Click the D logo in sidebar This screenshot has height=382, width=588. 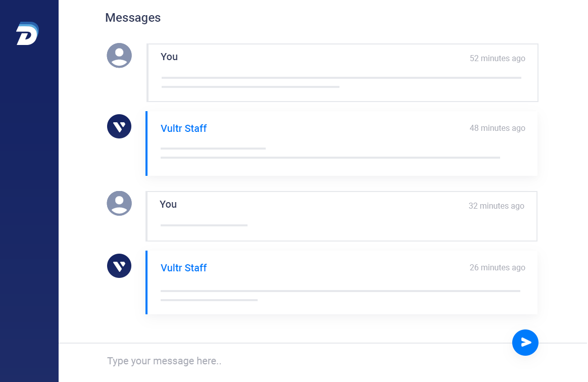pos(27,33)
